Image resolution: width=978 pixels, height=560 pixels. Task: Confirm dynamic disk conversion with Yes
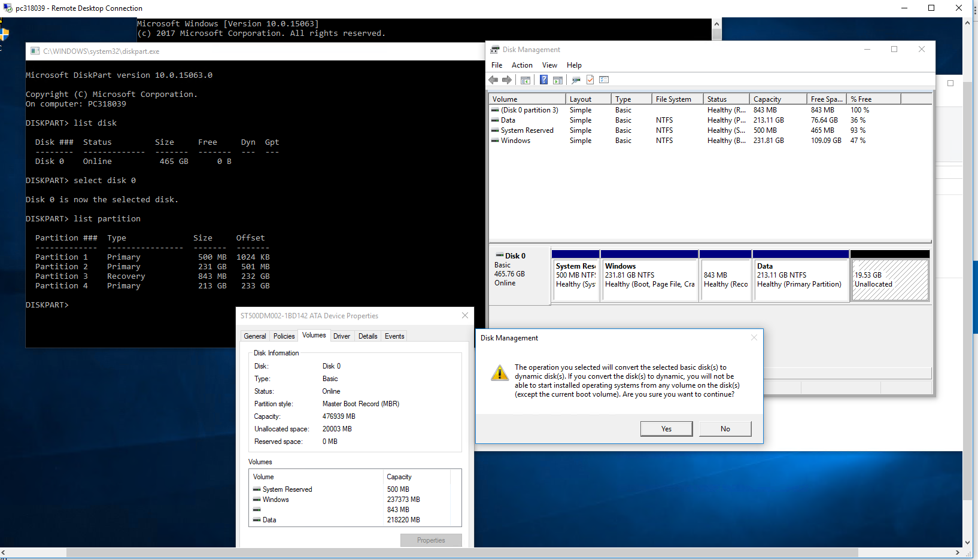pos(666,429)
